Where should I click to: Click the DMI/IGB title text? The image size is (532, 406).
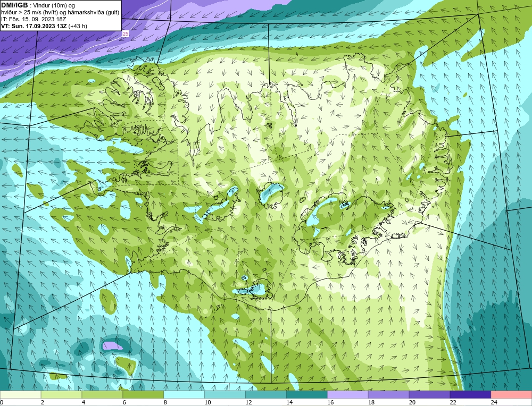(x=14, y=5)
